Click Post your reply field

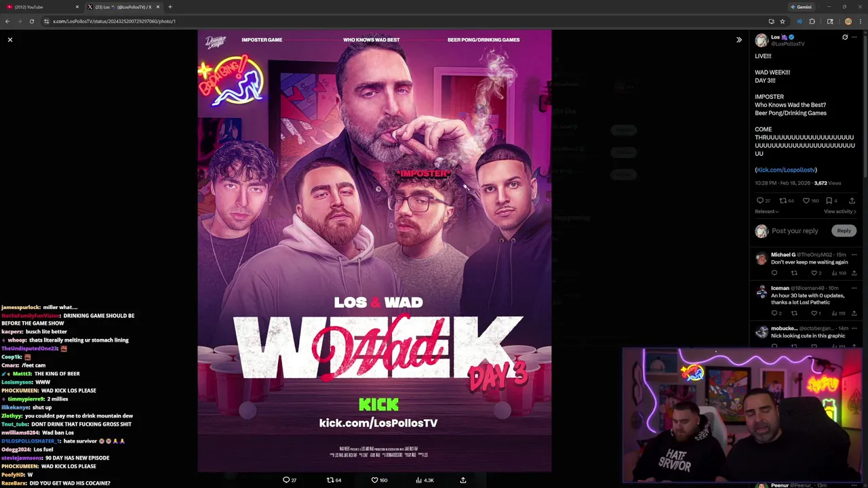tap(795, 231)
